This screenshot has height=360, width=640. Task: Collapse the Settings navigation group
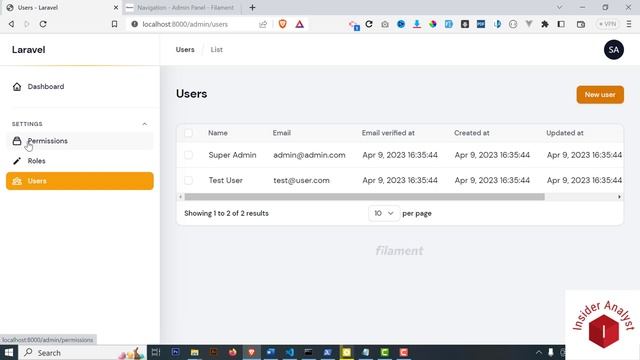144,124
